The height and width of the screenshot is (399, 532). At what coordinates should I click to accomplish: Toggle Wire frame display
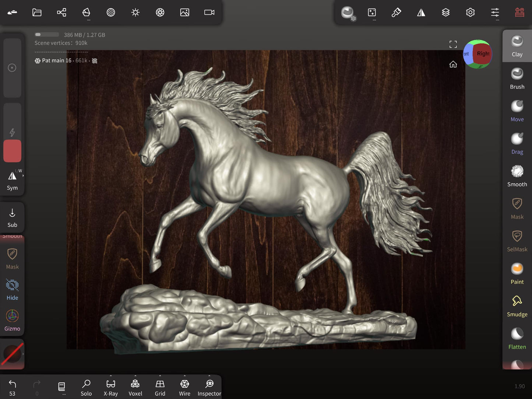[184, 386]
